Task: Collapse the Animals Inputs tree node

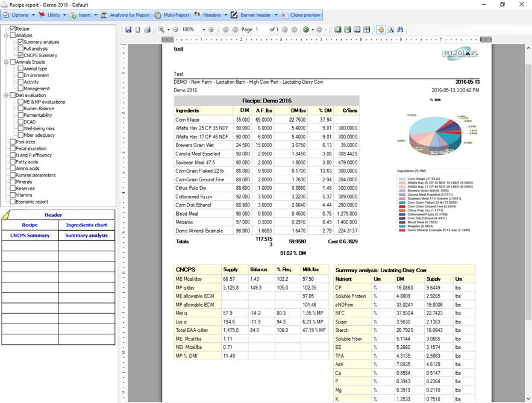Action: pyautogui.click(x=6, y=62)
